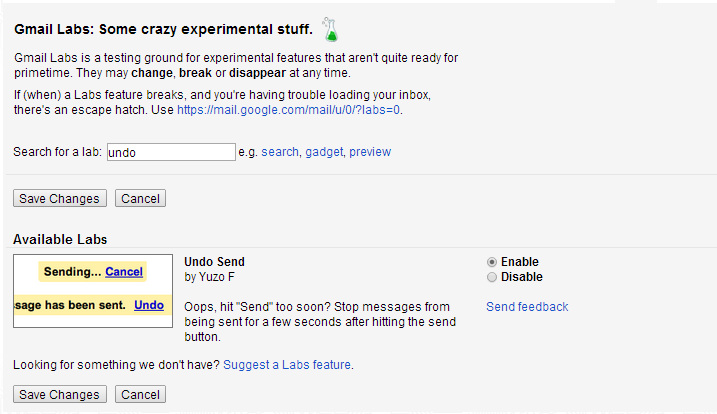This screenshot has height=414, width=717.
Task: Open the Suggest a Labs feature link
Action: 287,365
